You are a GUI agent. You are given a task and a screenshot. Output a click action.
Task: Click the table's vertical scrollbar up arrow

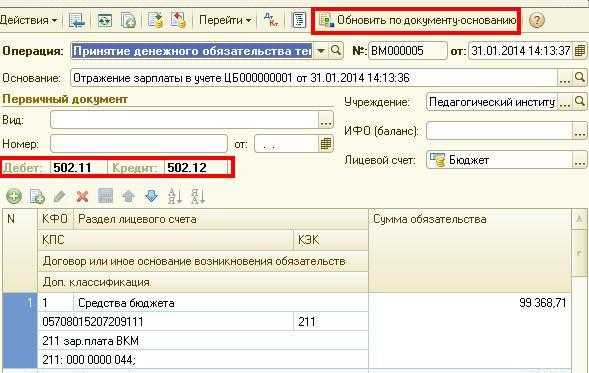pos(580,219)
